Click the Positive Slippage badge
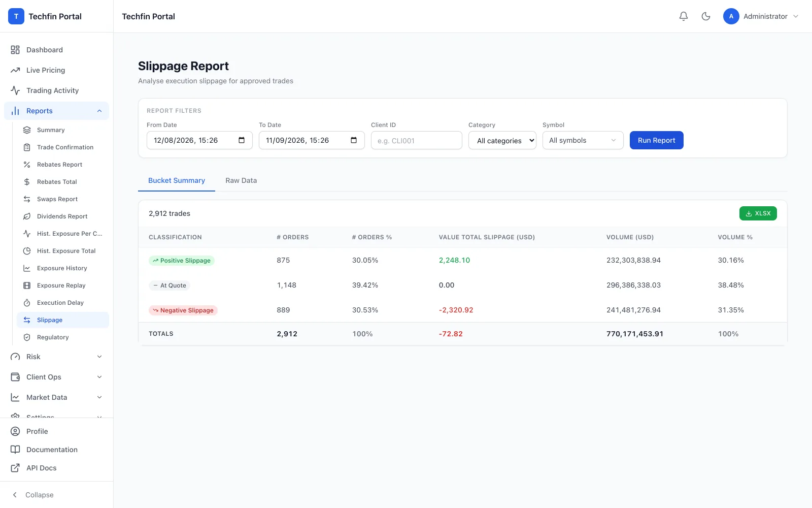Screen dimensions: 812x508 182,261
